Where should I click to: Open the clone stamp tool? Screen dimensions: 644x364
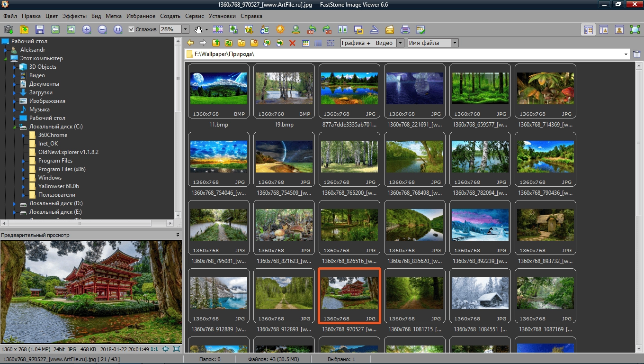pyautogui.click(x=296, y=29)
